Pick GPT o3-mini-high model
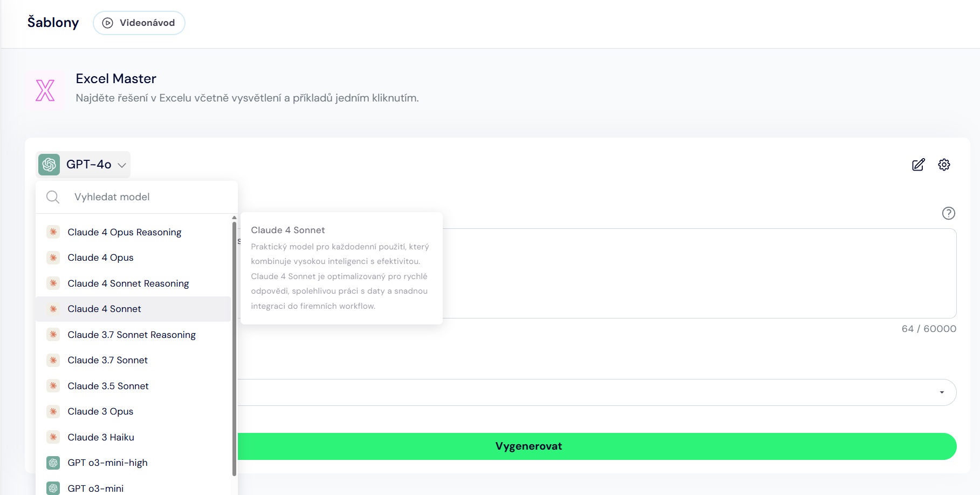 [x=133, y=463]
